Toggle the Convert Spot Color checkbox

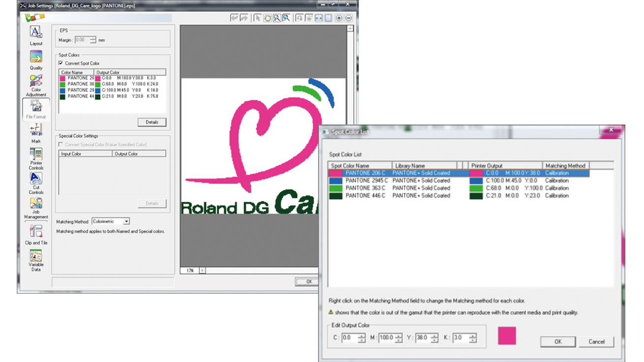coord(61,63)
